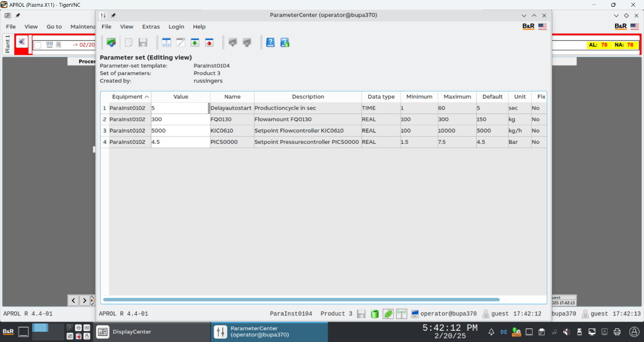Viewport: 644px width, 342px height.
Task: Click the red up-arrow export icon
Action: tap(209, 42)
